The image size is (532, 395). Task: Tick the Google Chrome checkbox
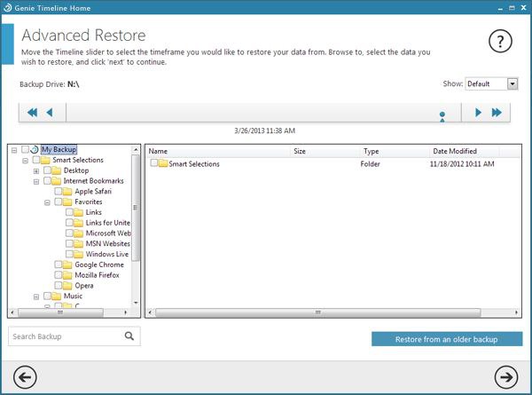pyautogui.click(x=59, y=265)
